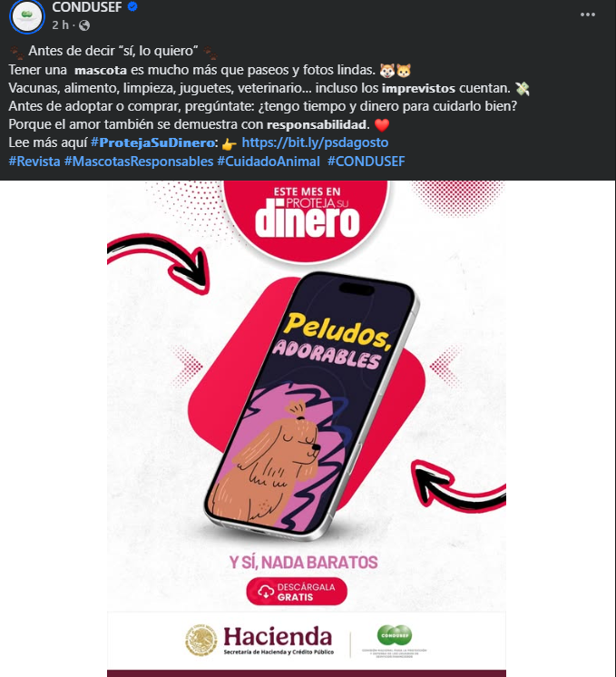
Task: Click the cloud download icon on the red button
Action: [x=266, y=592]
